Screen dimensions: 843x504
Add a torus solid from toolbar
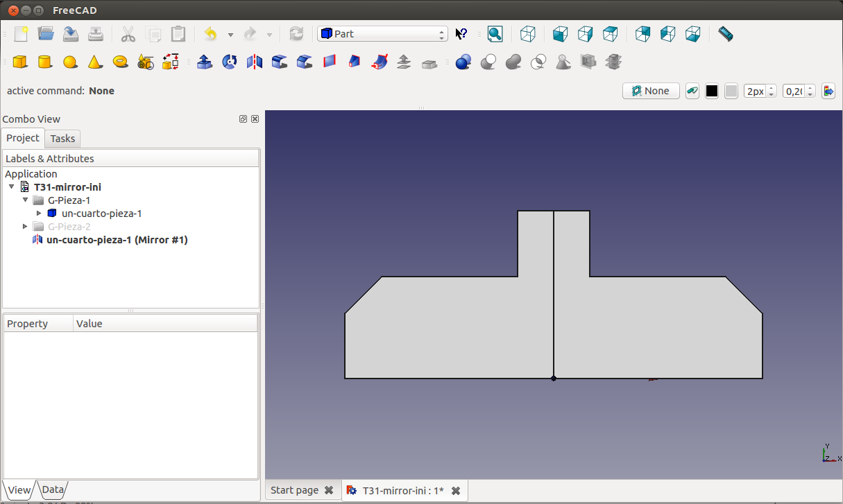coord(120,62)
